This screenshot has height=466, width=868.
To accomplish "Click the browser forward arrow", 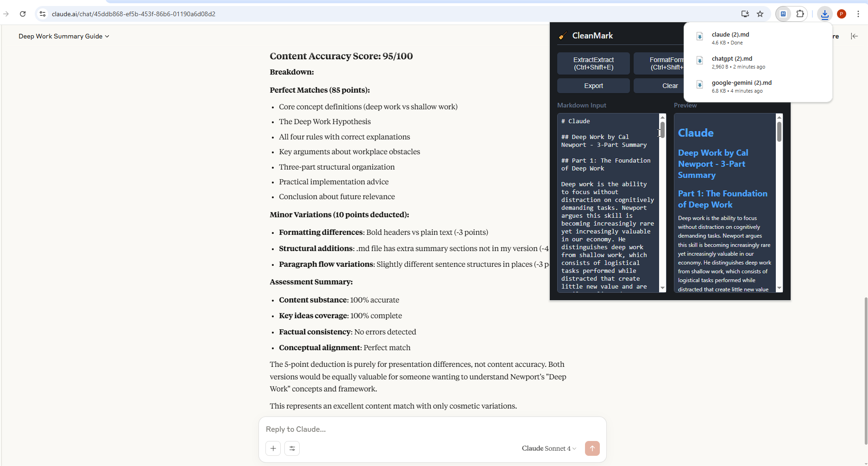I will coord(6,14).
